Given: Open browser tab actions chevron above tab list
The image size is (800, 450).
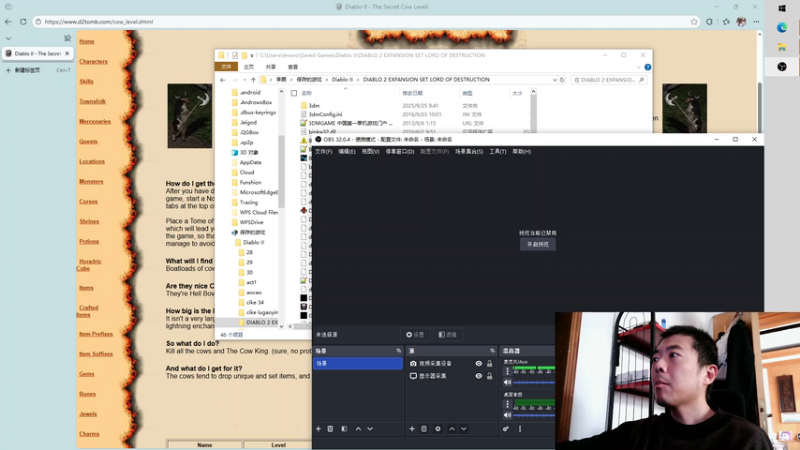Looking at the screenshot, I should click(x=8, y=38).
